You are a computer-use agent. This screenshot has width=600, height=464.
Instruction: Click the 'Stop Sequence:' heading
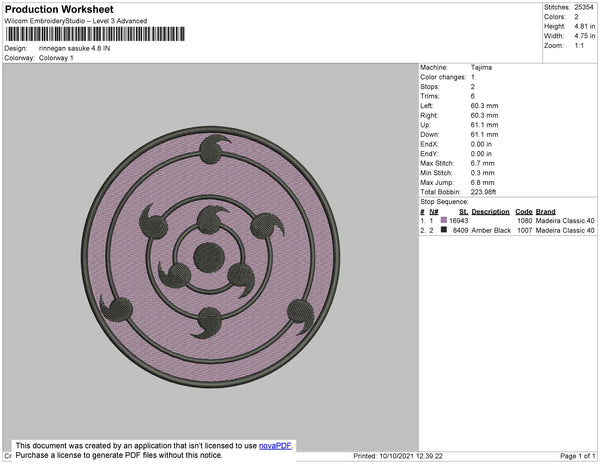tap(444, 202)
